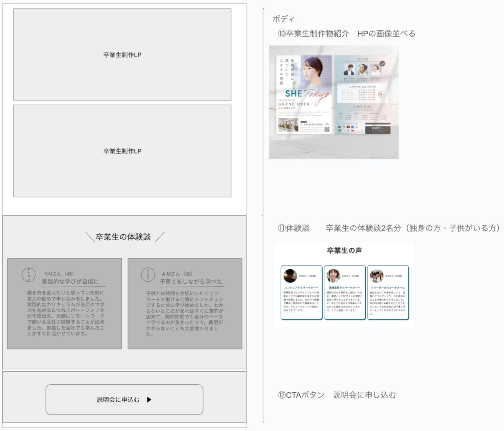Select the 実践的な学びが自信に testimonial title
This screenshot has height=431, width=504.
(70, 281)
